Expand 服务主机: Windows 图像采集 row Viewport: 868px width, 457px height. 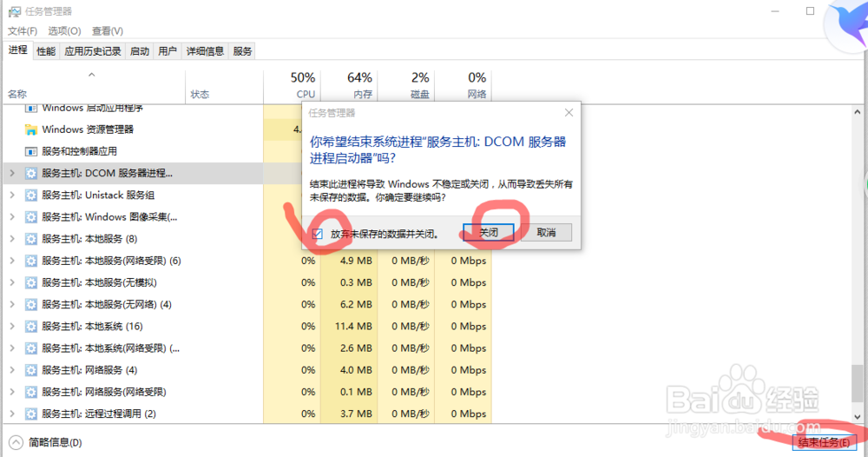pyautogui.click(x=12, y=217)
